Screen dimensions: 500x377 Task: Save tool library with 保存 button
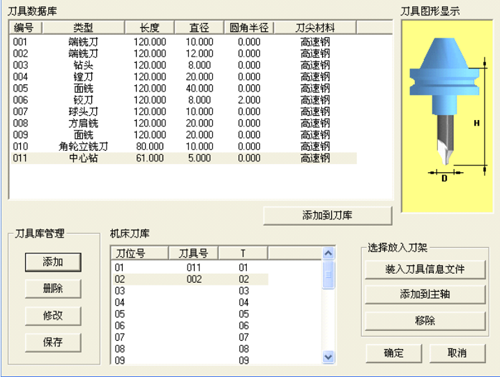coord(53,342)
